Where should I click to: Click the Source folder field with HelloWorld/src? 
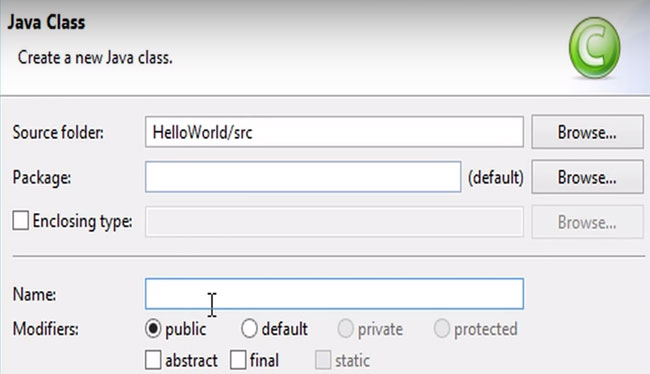(334, 132)
